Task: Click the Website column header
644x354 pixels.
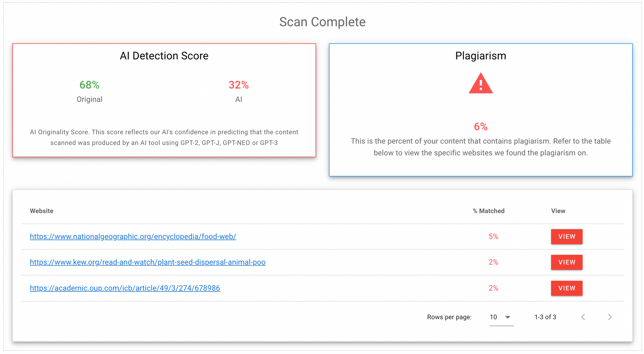Action: tap(42, 211)
